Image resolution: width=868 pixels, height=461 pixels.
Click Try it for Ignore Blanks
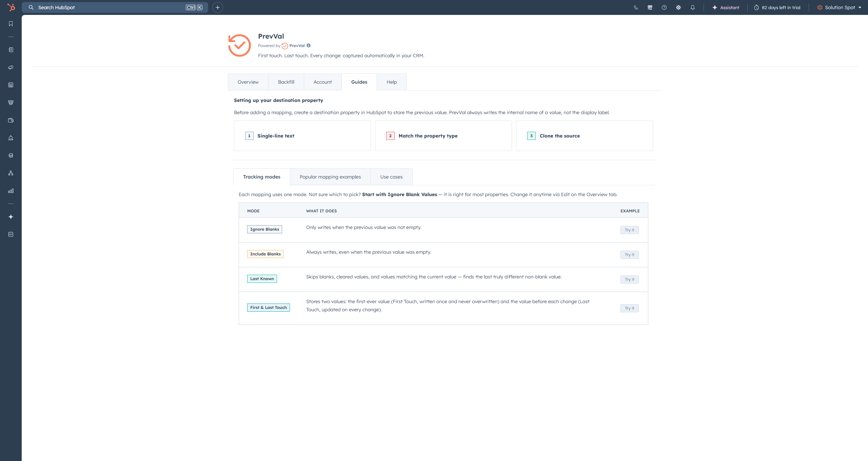(x=629, y=230)
